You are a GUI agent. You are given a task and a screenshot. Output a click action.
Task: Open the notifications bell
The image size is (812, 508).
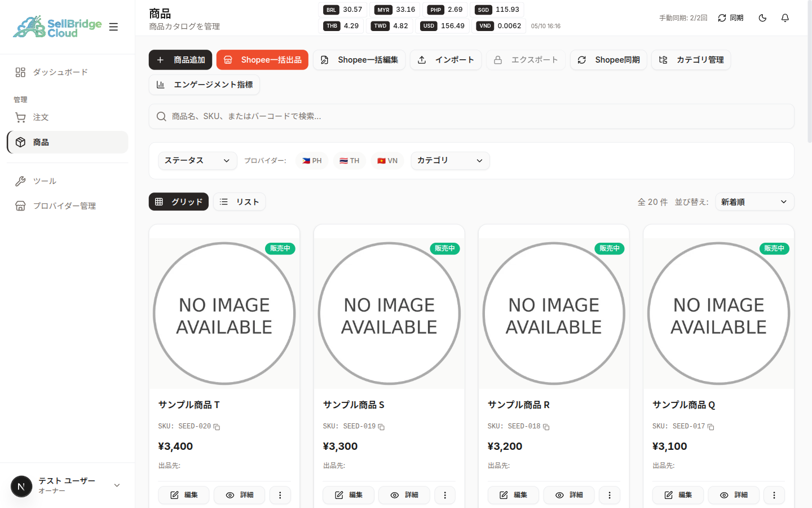coord(785,18)
